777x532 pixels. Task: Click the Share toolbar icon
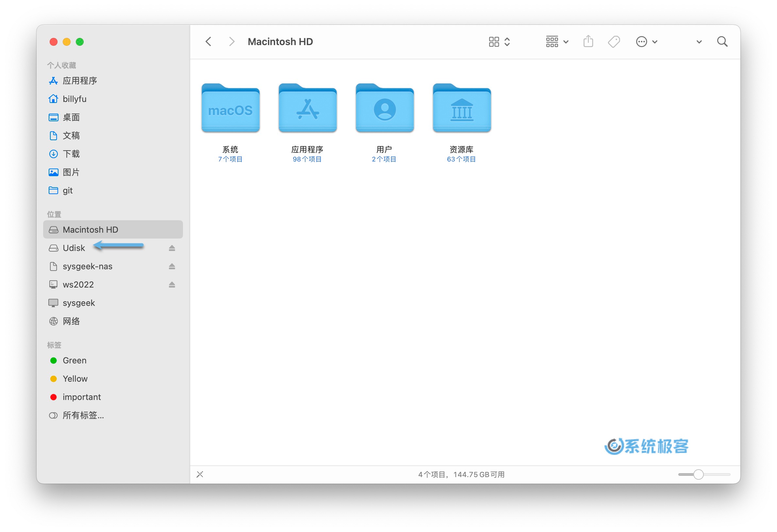point(588,42)
